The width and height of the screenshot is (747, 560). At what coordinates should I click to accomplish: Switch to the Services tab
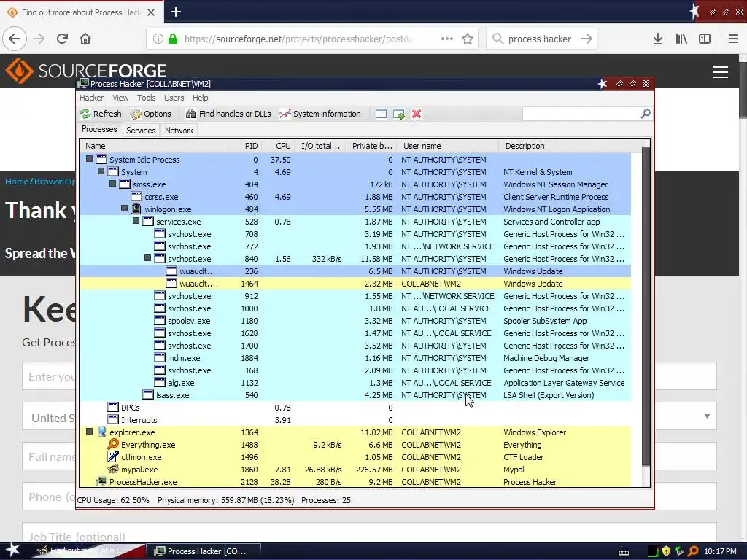(141, 131)
